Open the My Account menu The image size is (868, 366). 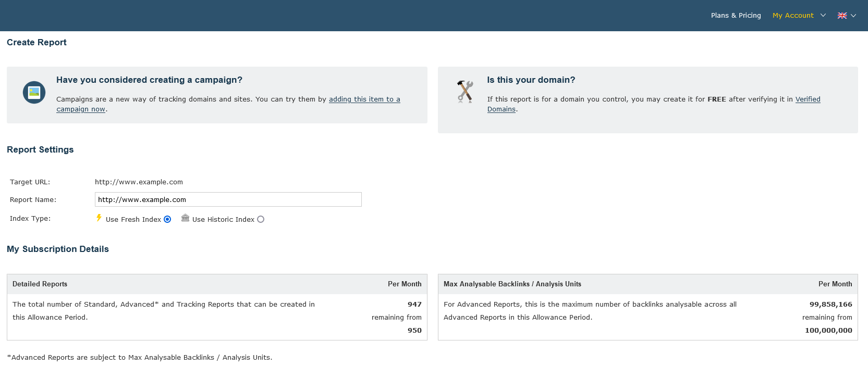point(792,16)
